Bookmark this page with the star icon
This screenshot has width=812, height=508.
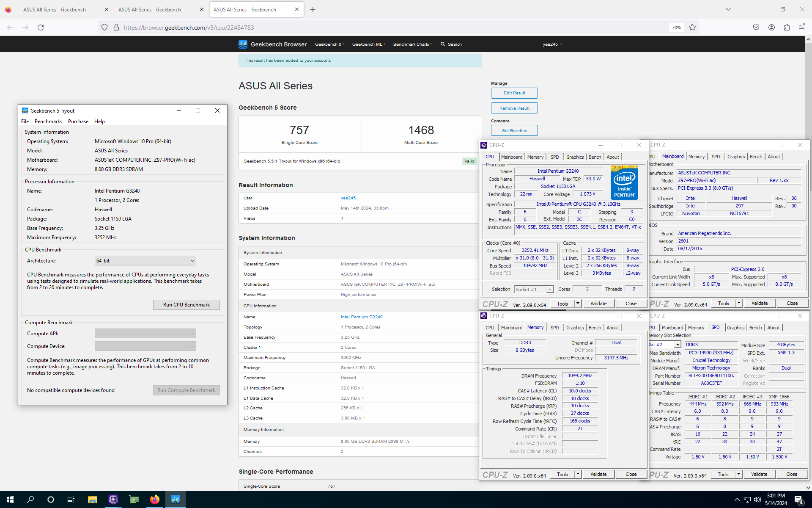692,28
